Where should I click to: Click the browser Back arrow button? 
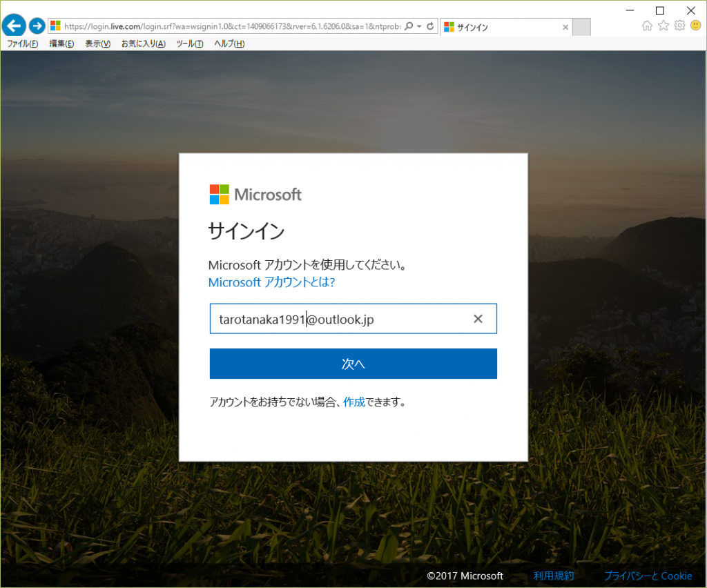pyautogui.click(x=14, y=26)
